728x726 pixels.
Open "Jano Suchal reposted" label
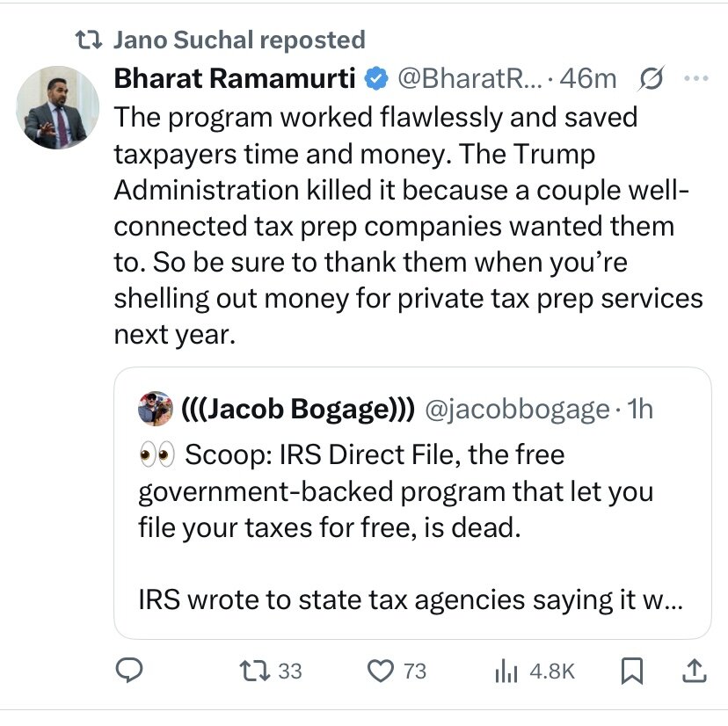(239, 40)
